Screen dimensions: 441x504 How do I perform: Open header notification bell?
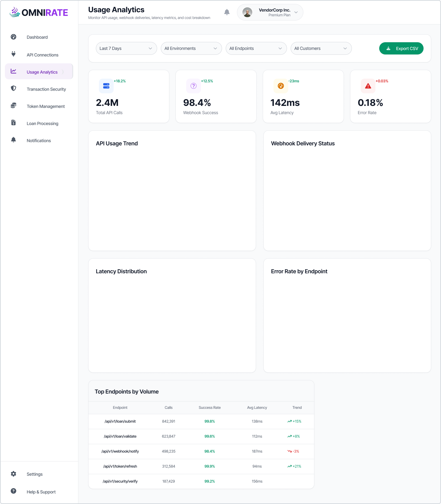(227, 12)
